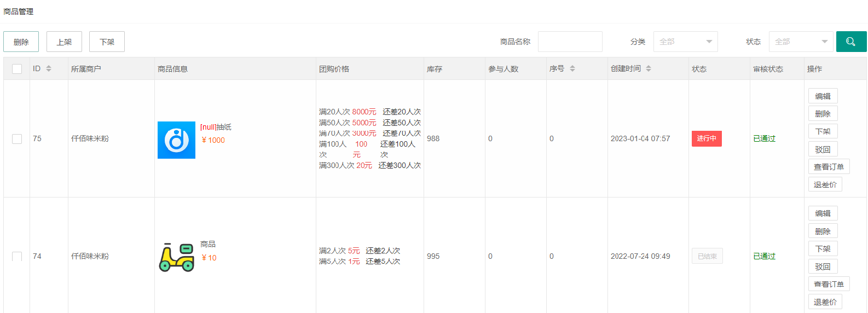
Task: Sort the table by ID column
Action: pos(49,68)
